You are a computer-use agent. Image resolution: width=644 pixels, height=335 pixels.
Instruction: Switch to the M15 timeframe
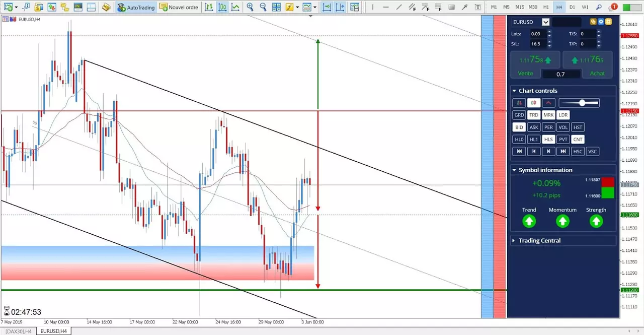pos(520,7)
